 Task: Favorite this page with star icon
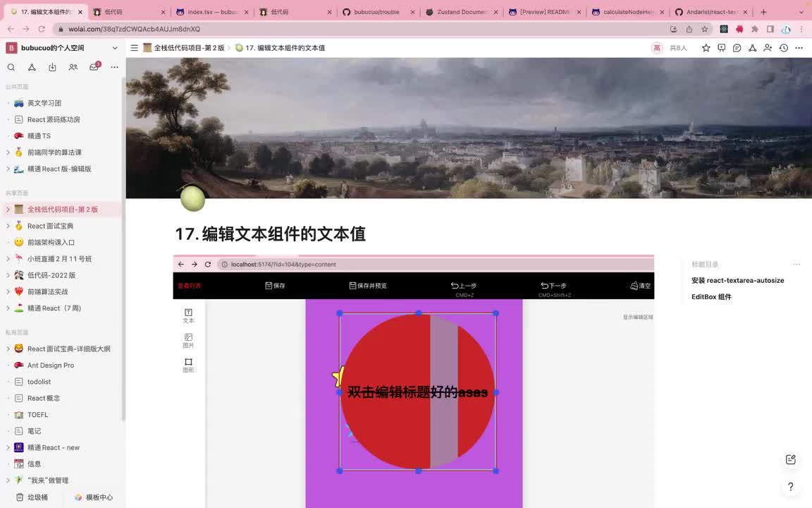(706, 48)
